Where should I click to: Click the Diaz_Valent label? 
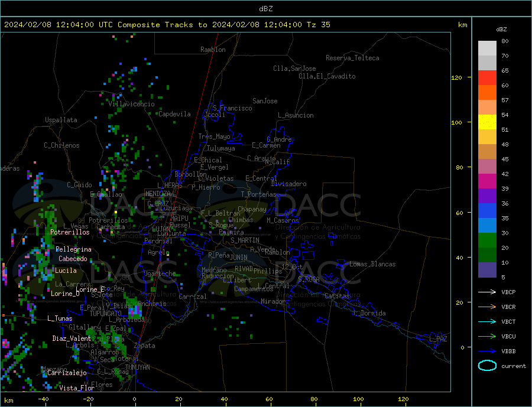click(72, 338)
